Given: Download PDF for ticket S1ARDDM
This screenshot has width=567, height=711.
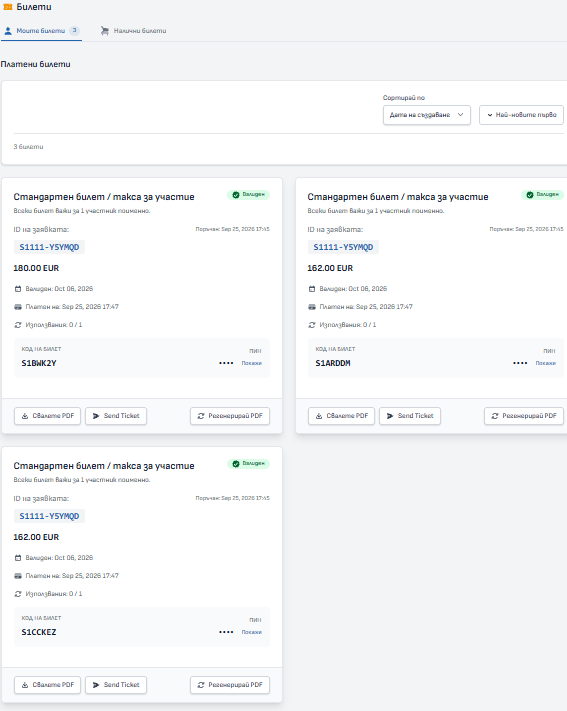Looking at the screenshot, I should click(342, 416).
